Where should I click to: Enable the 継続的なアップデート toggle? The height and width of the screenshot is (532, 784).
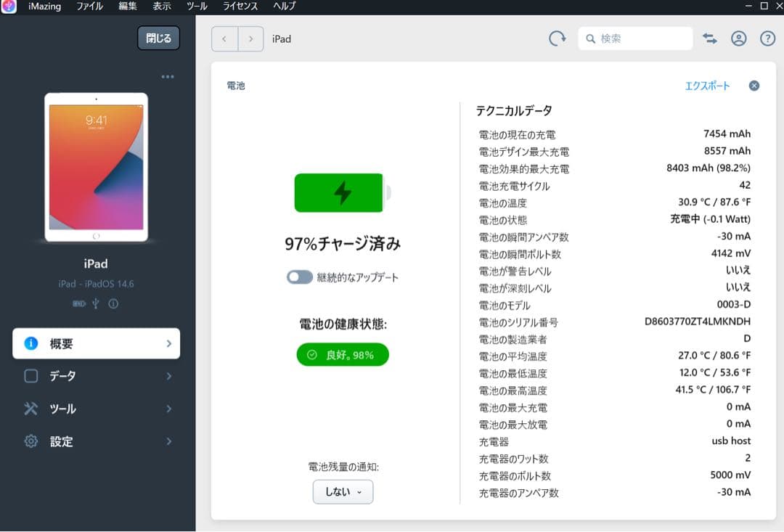(298, 277)
